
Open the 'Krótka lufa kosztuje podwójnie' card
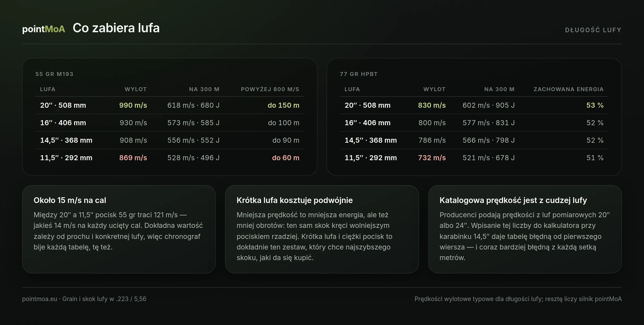pyautogui.click(x=322, y=229)
